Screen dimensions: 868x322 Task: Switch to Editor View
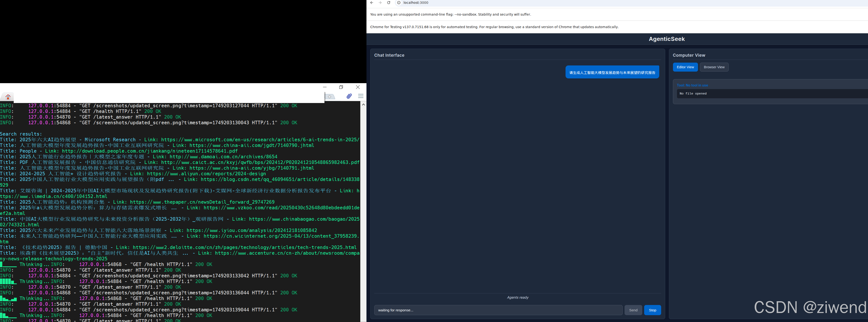point(685,67)
